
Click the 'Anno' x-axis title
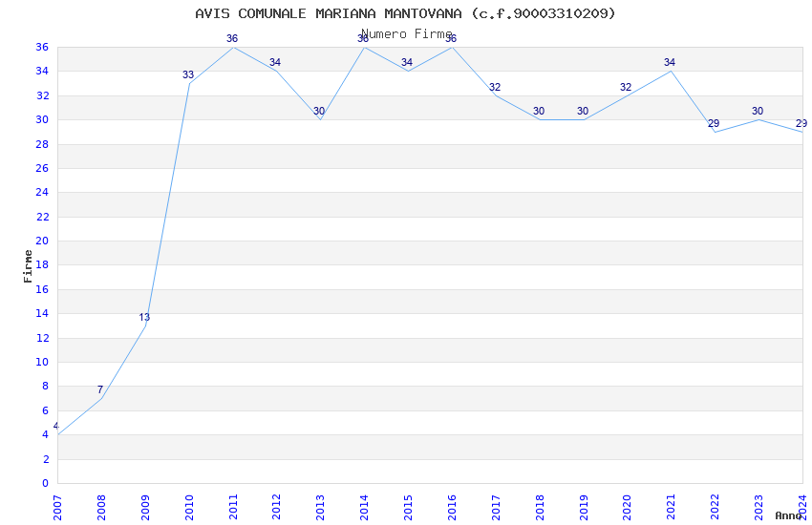[x=788, y=515]
